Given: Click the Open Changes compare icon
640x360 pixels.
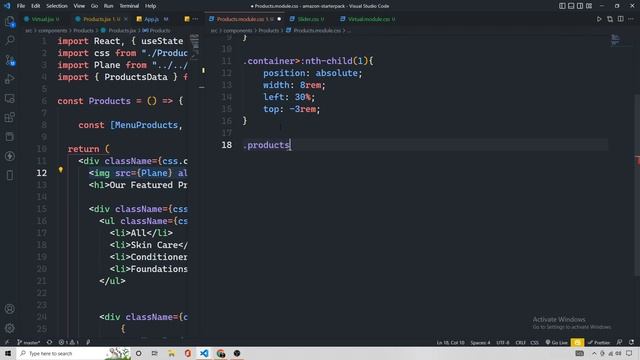Looking at the screenshot, I should (x=610, y=19).
